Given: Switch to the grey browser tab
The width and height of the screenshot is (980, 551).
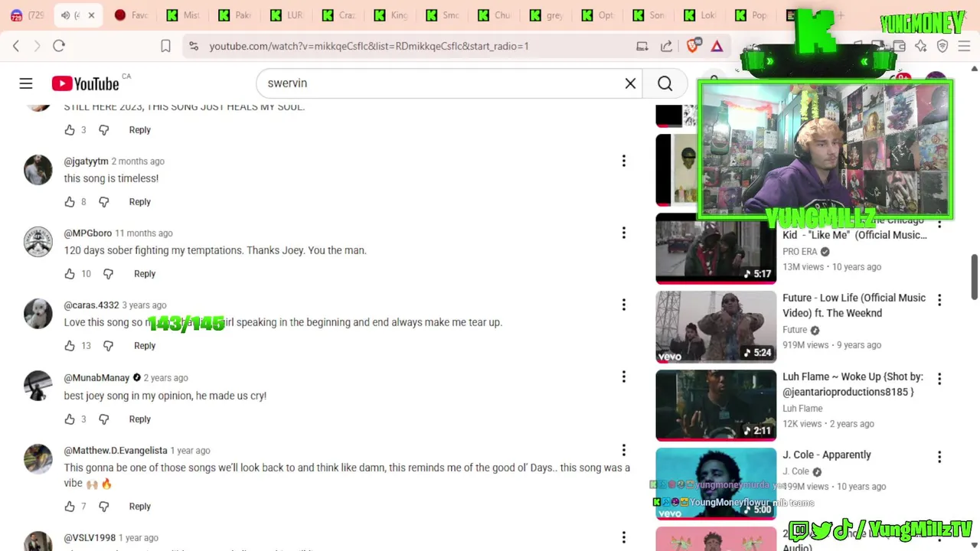Looking at the screenshot, I should (547, 15).
